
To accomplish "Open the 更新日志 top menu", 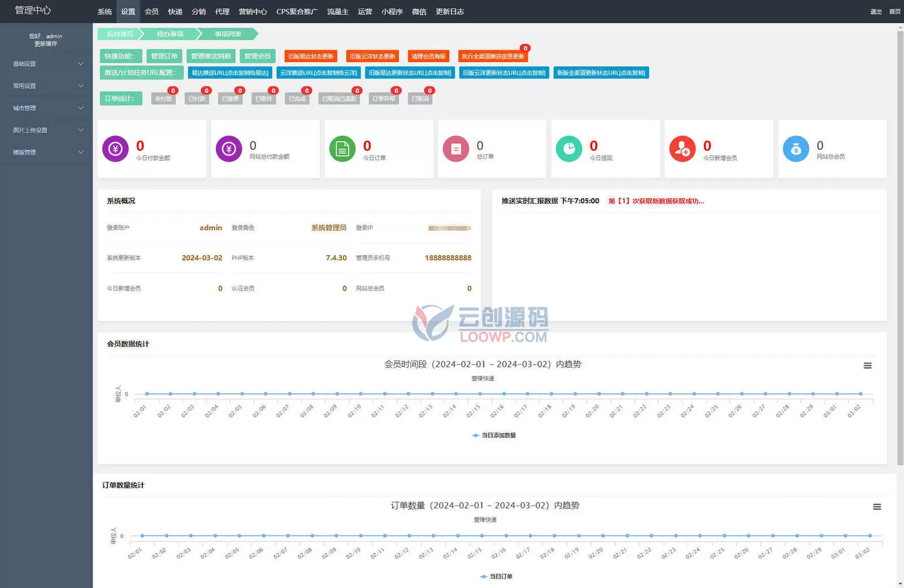I will tap(450, 11).
